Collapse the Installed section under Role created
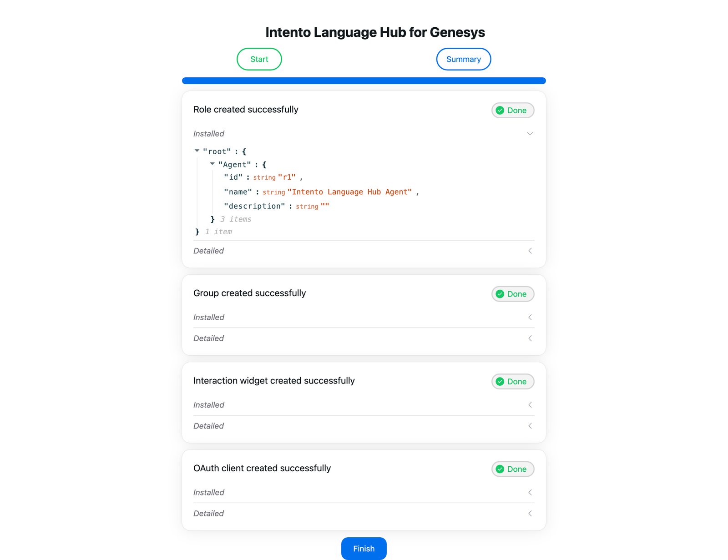 (x=364, y=134)
